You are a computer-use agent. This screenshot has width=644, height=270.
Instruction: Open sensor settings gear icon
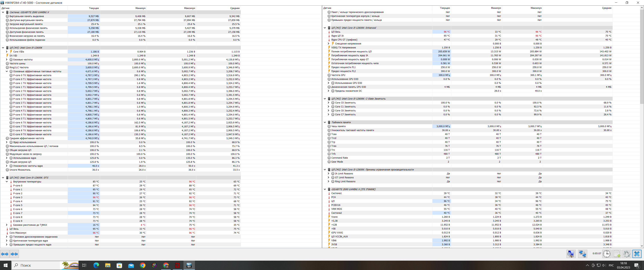click(x=627, y=254)
